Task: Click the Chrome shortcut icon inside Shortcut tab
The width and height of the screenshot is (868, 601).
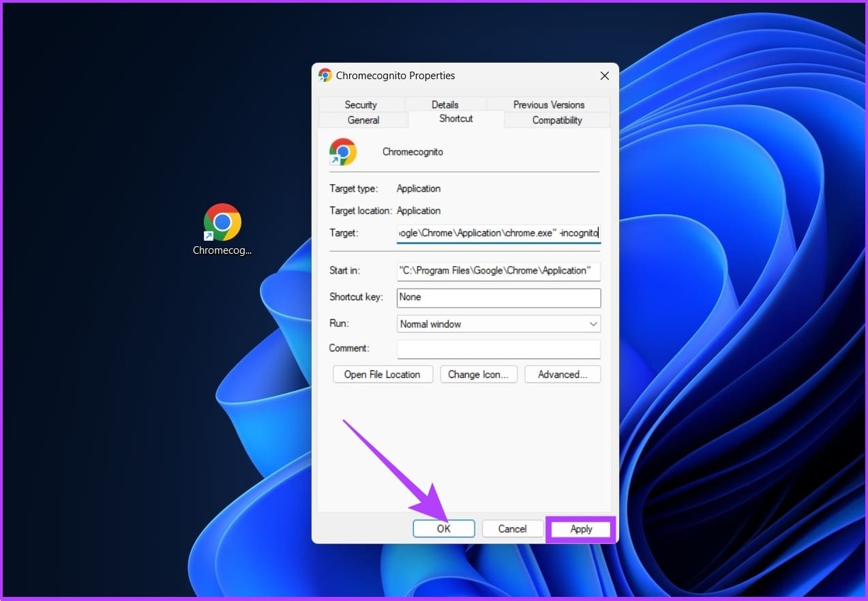Action: tap(343, 152)
